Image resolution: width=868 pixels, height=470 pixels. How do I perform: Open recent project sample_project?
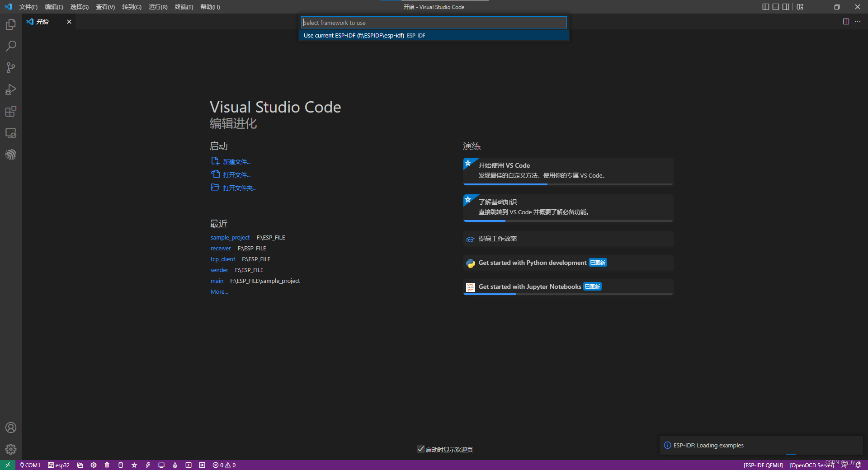(x=230, y=238)
